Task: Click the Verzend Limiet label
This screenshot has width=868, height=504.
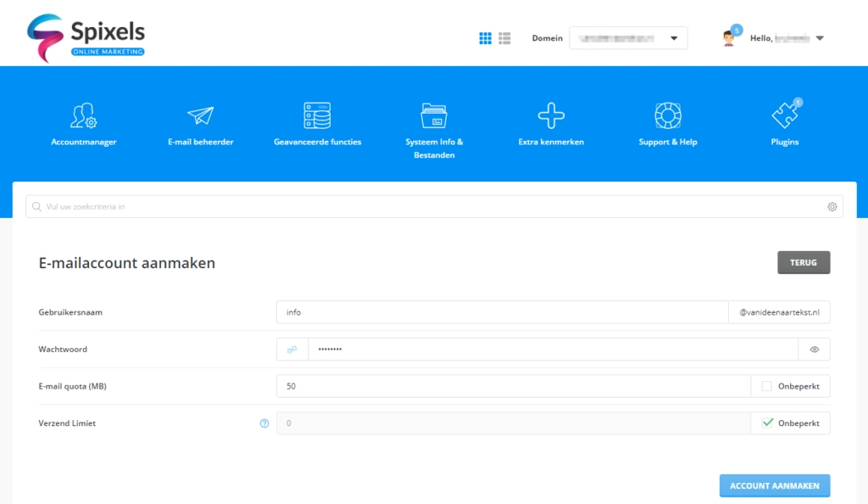Action: click(67, 423)
